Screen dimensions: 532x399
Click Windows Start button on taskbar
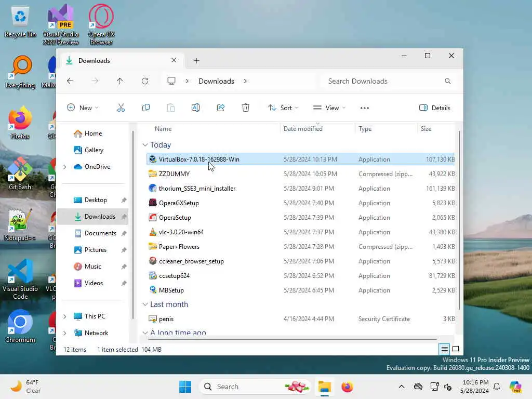(x=185, y=387)
